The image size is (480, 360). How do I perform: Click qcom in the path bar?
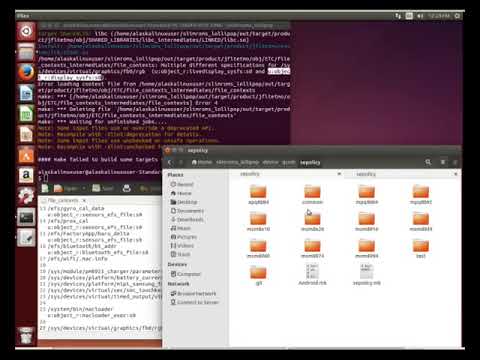pyautogui.click(x=289, y=162)
